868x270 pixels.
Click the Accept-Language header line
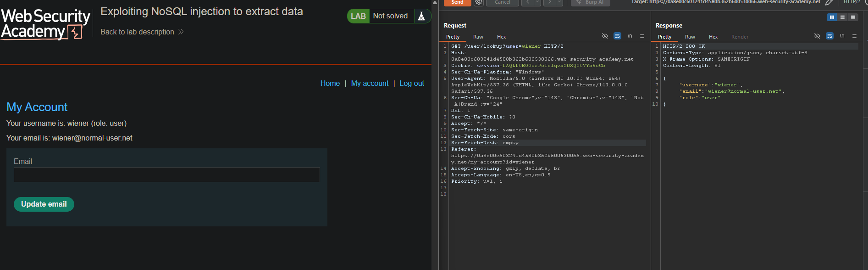[501, 175]
